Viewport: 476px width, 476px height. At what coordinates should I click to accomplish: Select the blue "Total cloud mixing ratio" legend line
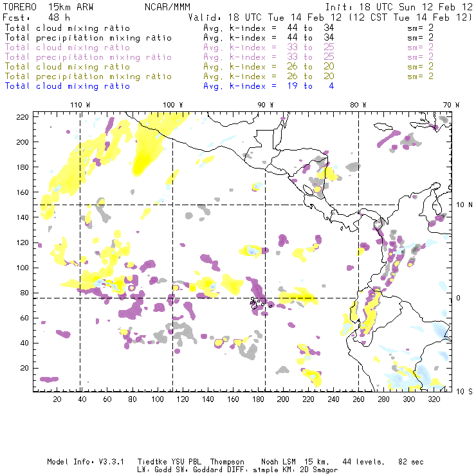(68, 86)
